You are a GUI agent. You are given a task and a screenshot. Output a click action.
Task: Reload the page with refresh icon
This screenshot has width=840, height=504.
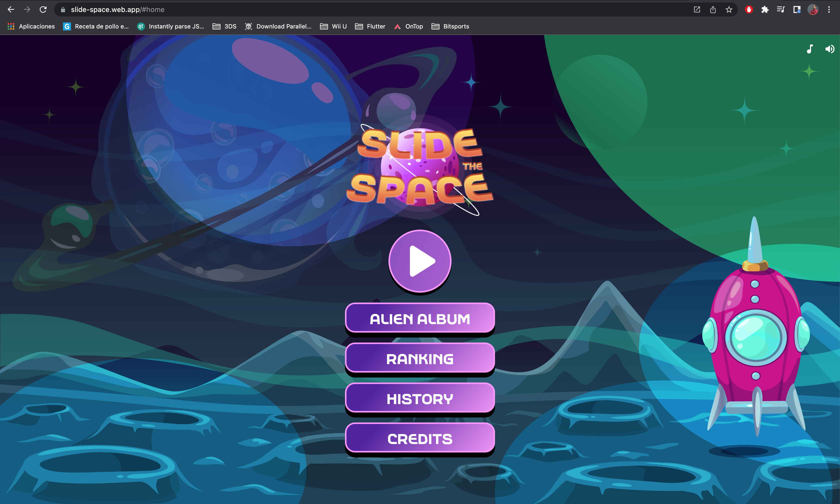click(x=43, y=9)
